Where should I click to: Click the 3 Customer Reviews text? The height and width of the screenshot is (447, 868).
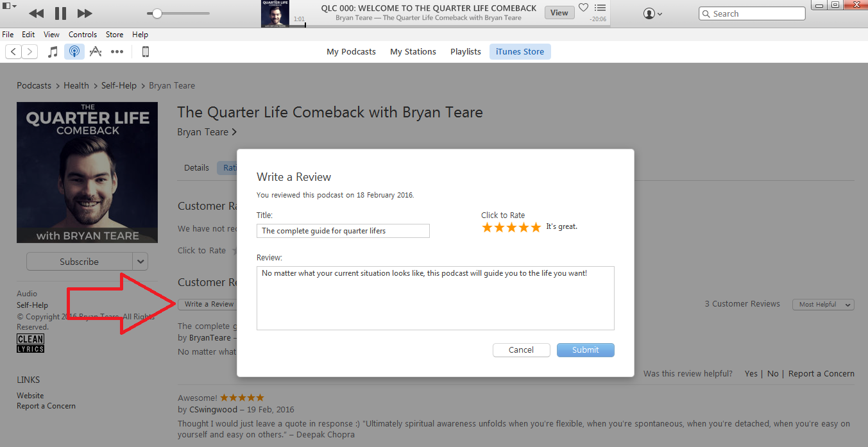742,304
